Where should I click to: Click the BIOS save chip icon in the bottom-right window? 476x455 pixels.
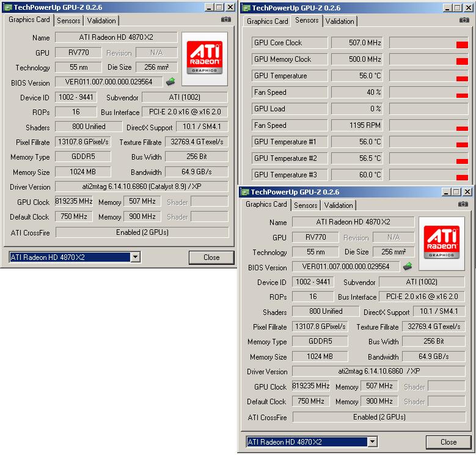tap(408, 266)
